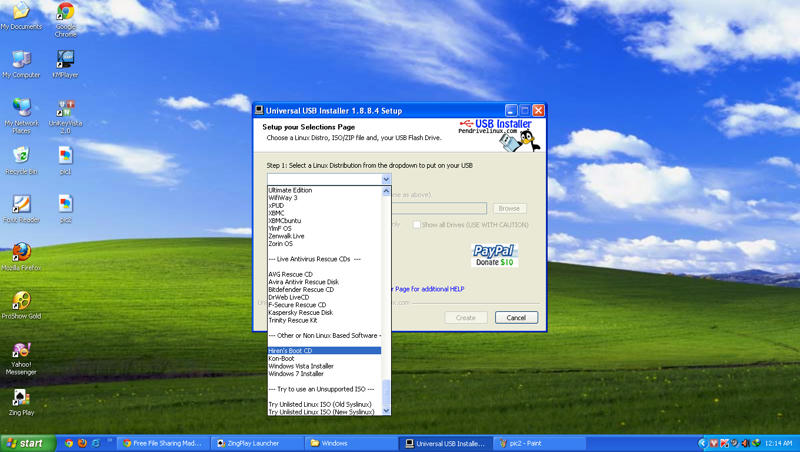This screenshot has width=800, height=452.
Task: Click Chrome icon in quick launch bar
Action: [69, 443]
